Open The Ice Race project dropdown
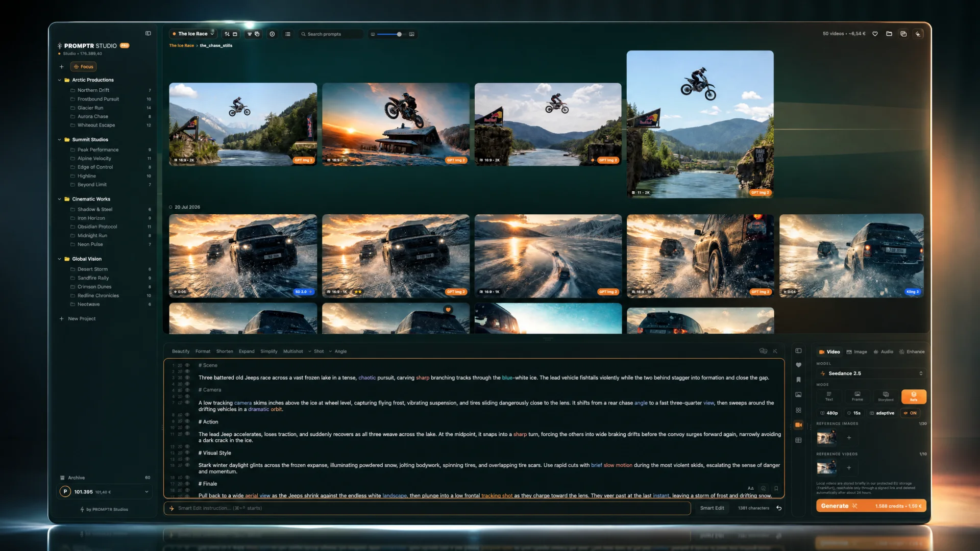This screenshot has height=551, width=980. [193, 34]
